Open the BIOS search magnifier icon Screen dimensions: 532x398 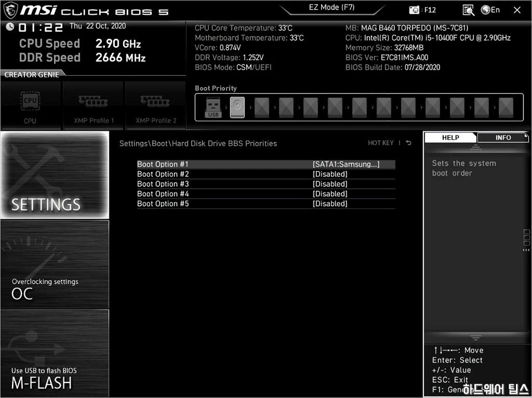point(468,10)
